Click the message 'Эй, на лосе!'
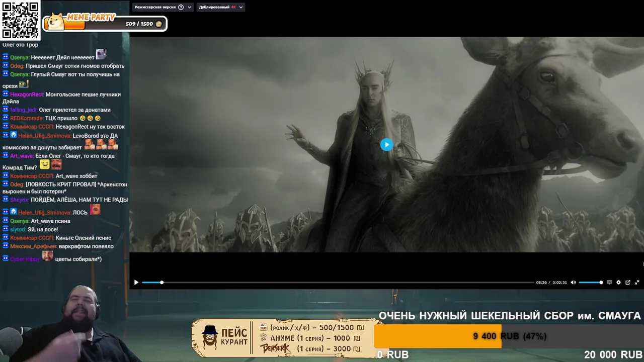Image resolution: width=644 pixels, height=362 pixels. click(x=43, y=229)
